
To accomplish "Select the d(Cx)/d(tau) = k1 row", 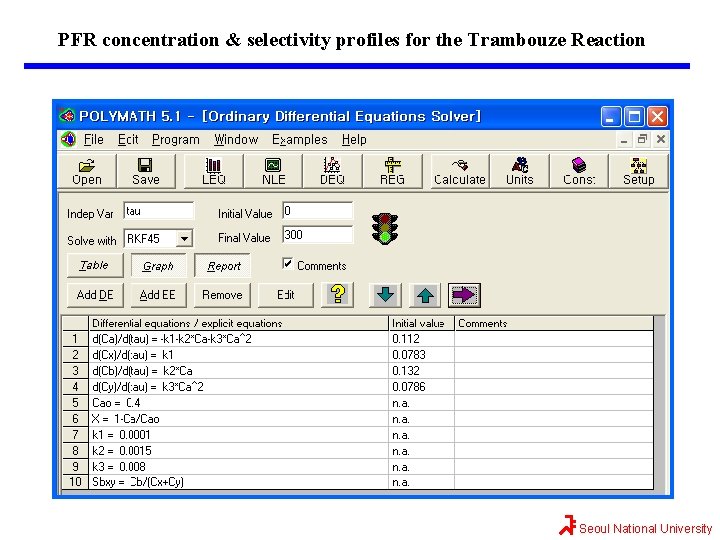I will (238, 355).
